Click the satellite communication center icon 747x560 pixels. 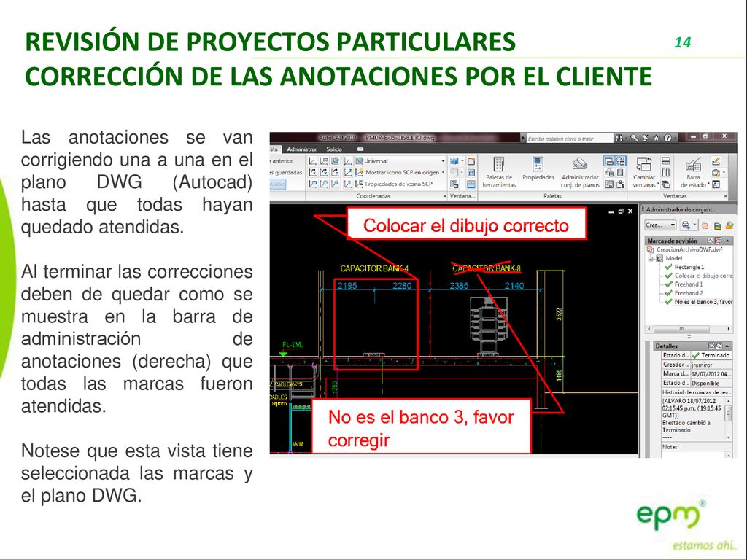coord(646,138)
